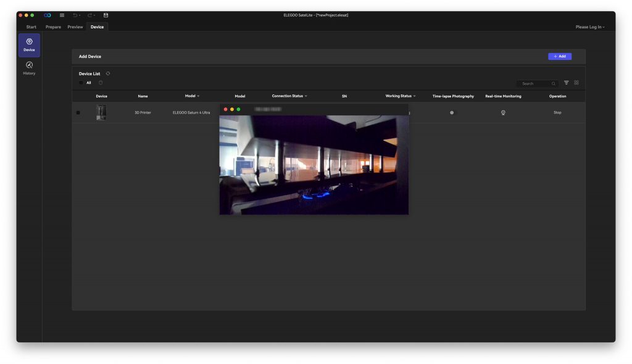Switch to grid view layout icon
This screenshot has width=632, height=364.
[576, 83]
